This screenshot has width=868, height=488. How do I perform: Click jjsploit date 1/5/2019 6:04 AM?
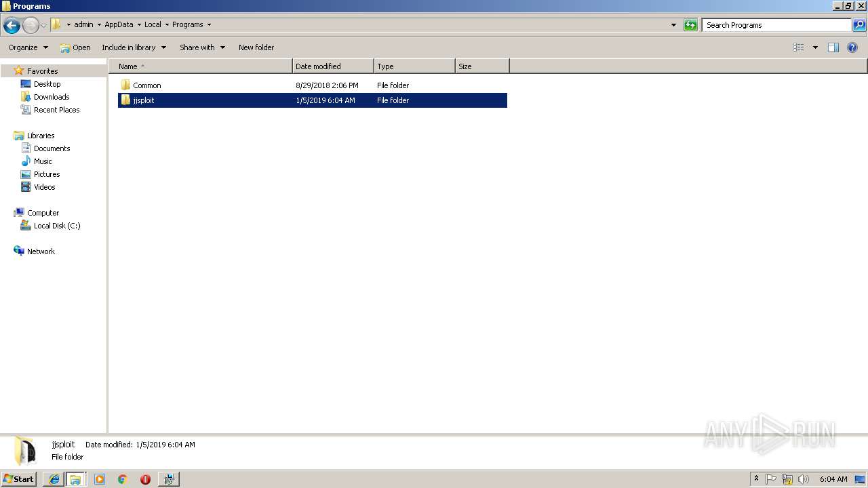(325, 100)
